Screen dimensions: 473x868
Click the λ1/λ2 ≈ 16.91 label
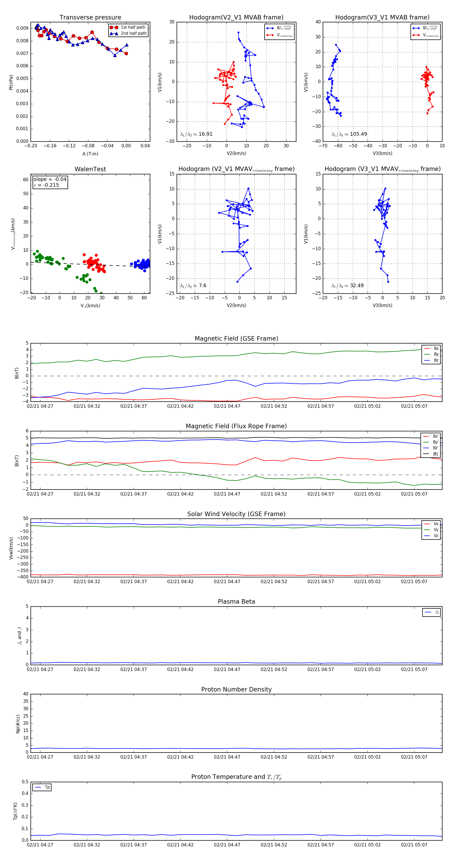click(x=196, y=134)
